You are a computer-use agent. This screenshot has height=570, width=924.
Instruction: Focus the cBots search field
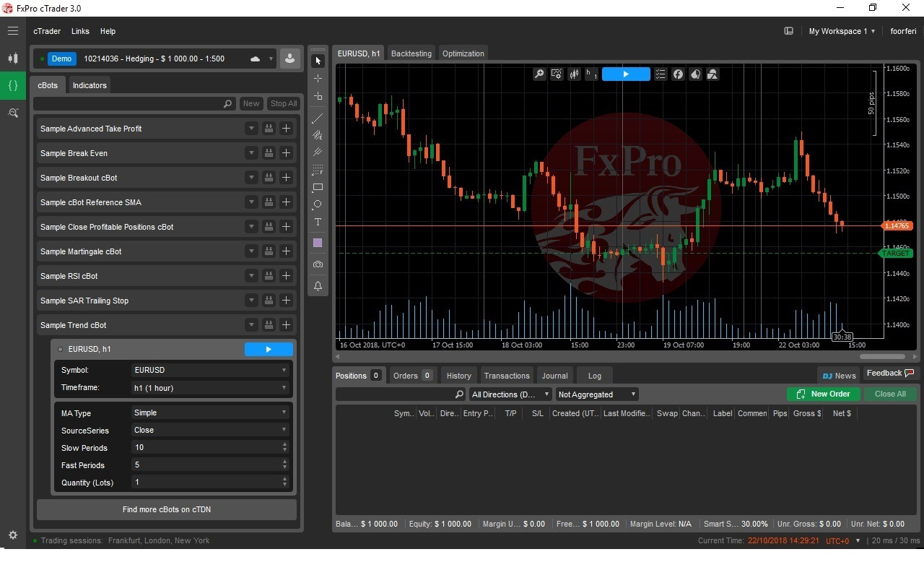coord(135,104)
